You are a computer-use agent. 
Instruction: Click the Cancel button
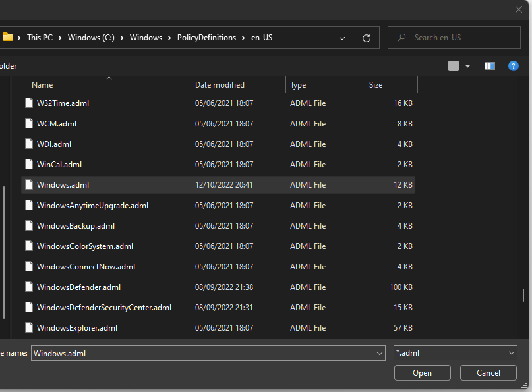[488, 373]
